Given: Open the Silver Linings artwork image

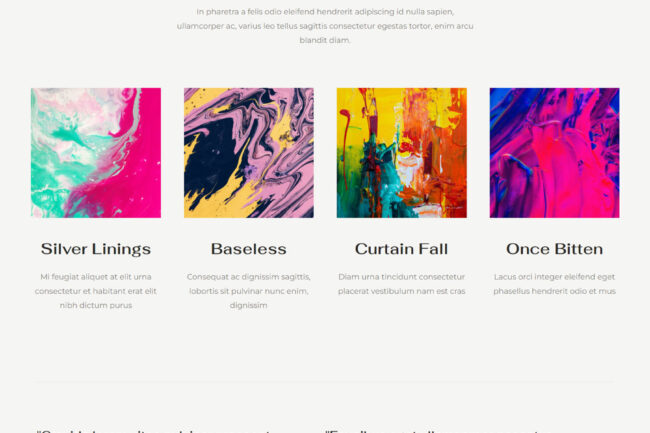Looking at the screenshot, I should (x=96, y=153).
